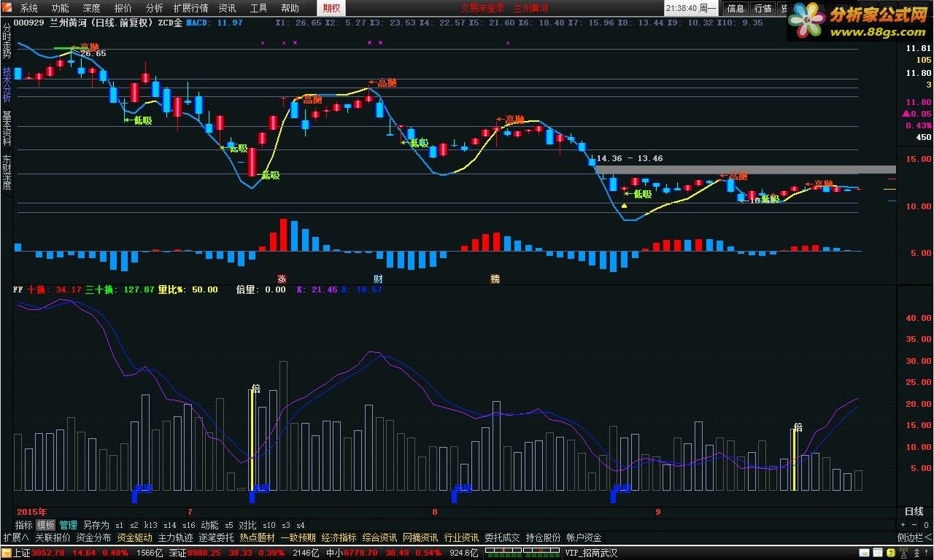This screenshot has width=934, height=560.
Task: Select template s10
Action: point(269,525)
